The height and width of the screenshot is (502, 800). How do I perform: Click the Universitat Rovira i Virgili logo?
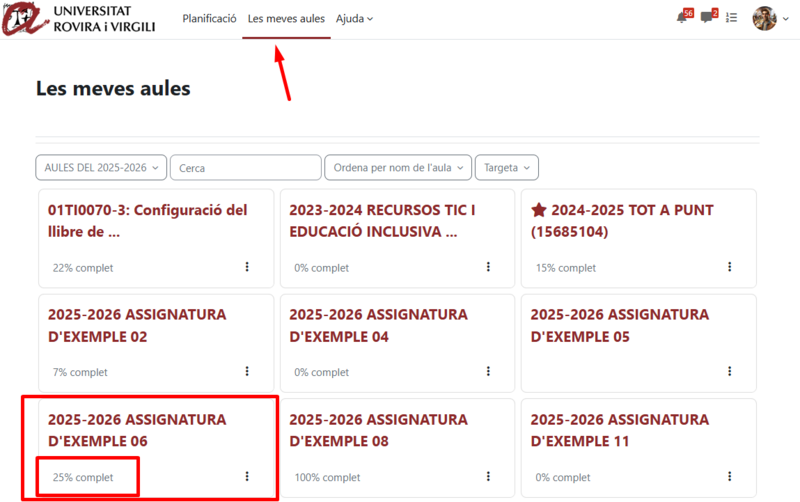tap(78, 18)
